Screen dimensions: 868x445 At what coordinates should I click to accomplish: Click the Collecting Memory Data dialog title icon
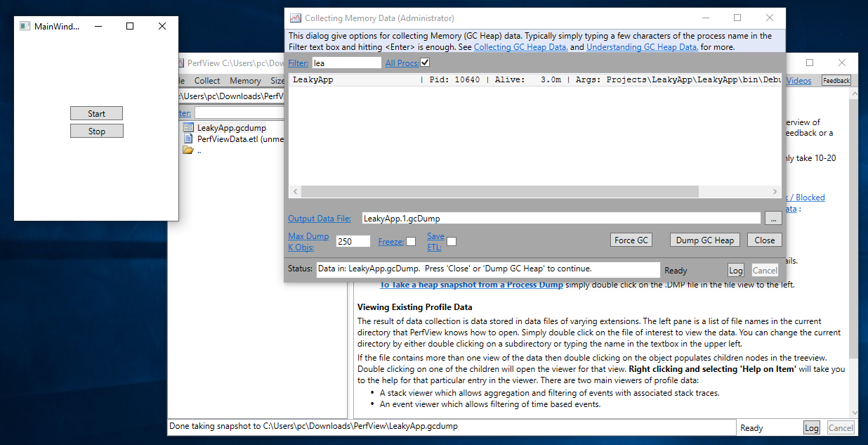click(x=296, y=18)
